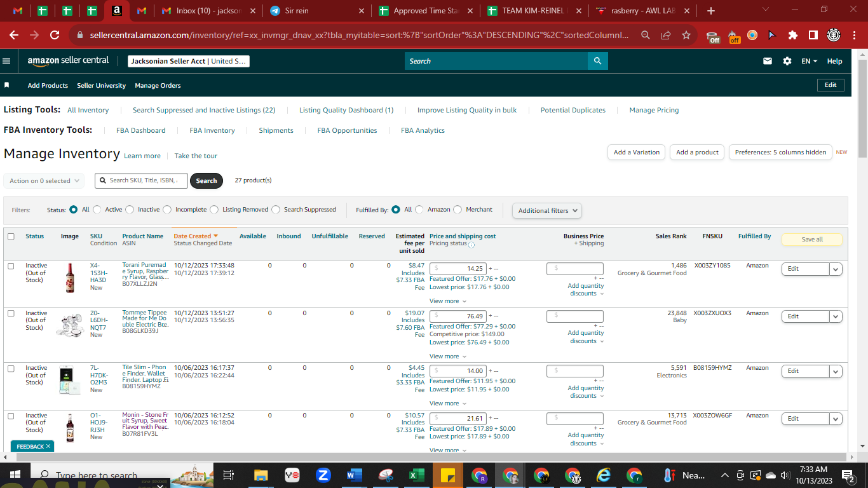
Task: Open the Edit dropdown arrow for X003ZXUOX3 row
Action: coord(836,316)
